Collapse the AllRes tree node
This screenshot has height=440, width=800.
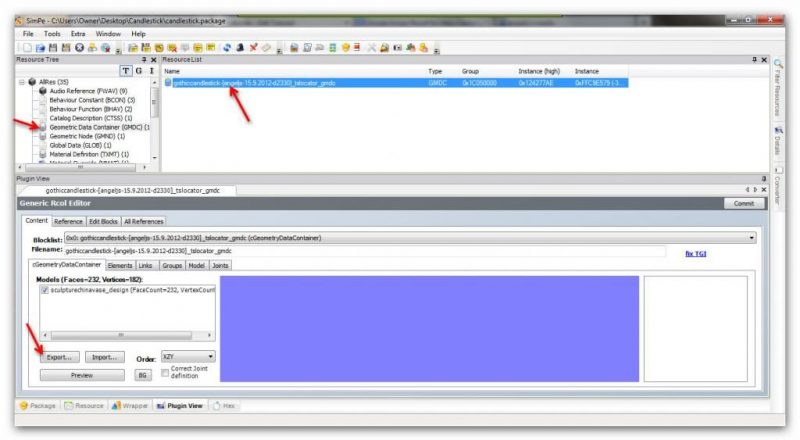coord(23,82)
